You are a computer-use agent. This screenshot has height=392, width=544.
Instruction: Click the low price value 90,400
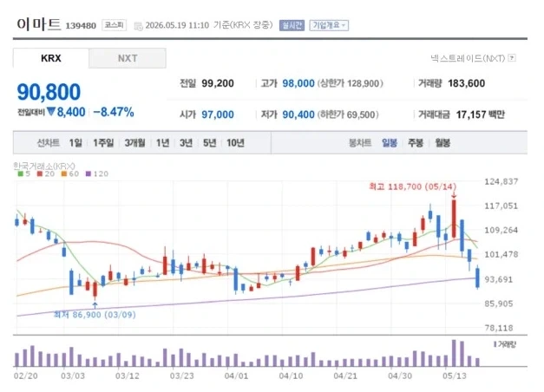[x=298, y=114]
